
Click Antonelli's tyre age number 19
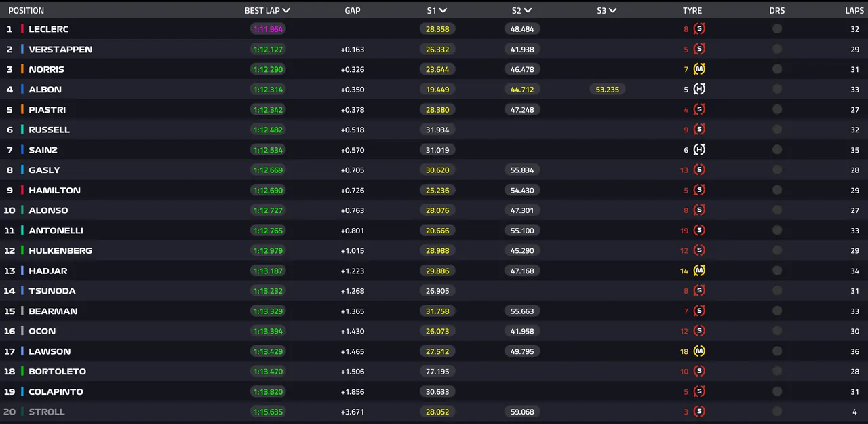[x=684, y=231]
